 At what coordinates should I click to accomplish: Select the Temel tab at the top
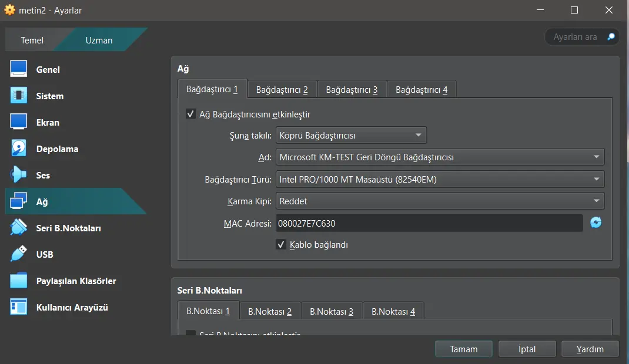(32, 40)
